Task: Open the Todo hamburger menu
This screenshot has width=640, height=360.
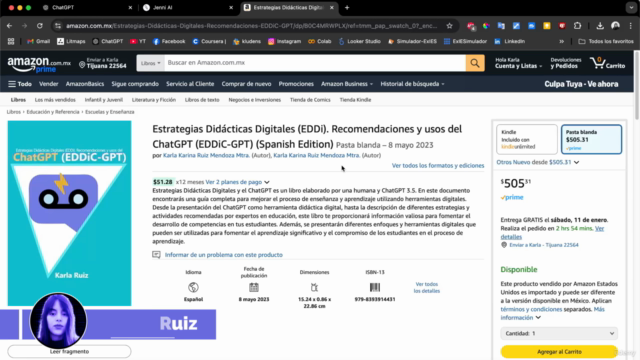Action: click(x=20, y=84)
